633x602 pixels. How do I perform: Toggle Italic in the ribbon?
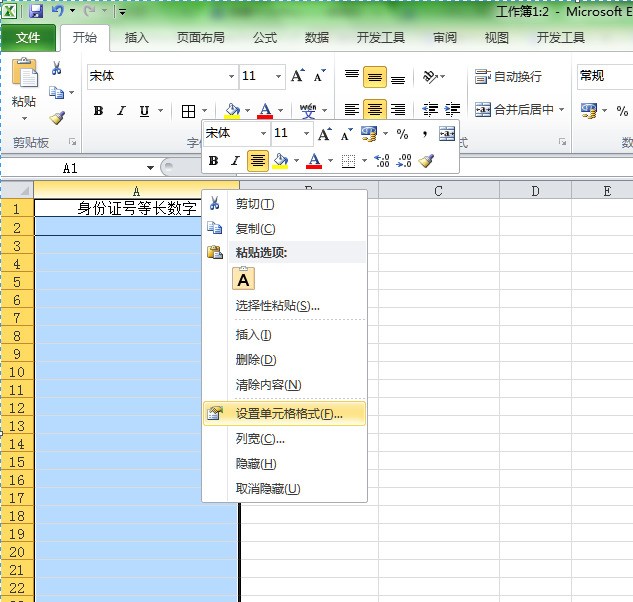[x=121, y=111]
